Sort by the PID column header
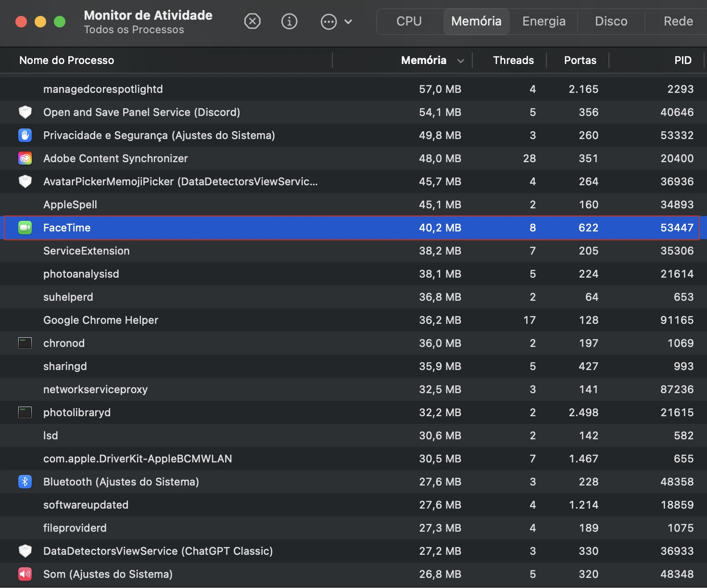This screenshot has height=588, width=707. [683, 60]
